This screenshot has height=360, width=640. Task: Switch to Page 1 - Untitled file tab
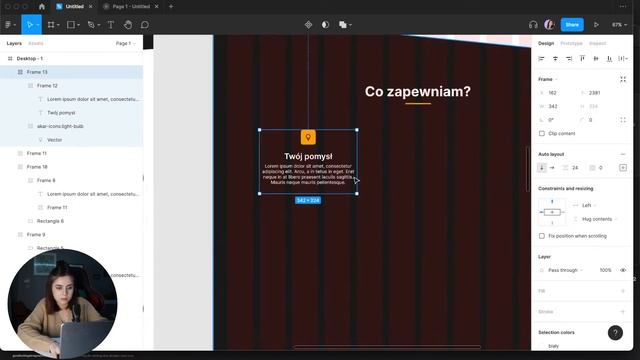(x=131, y=7)
